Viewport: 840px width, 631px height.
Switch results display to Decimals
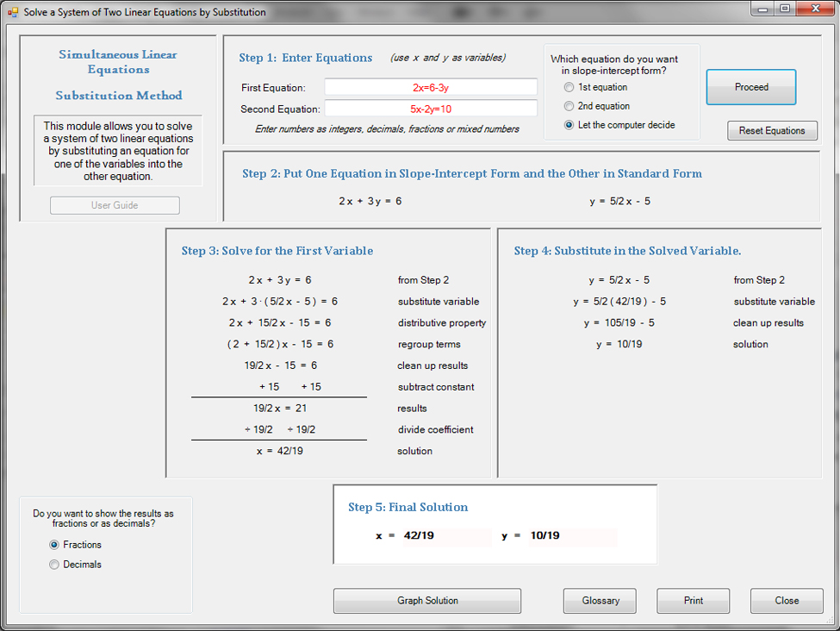54,565
